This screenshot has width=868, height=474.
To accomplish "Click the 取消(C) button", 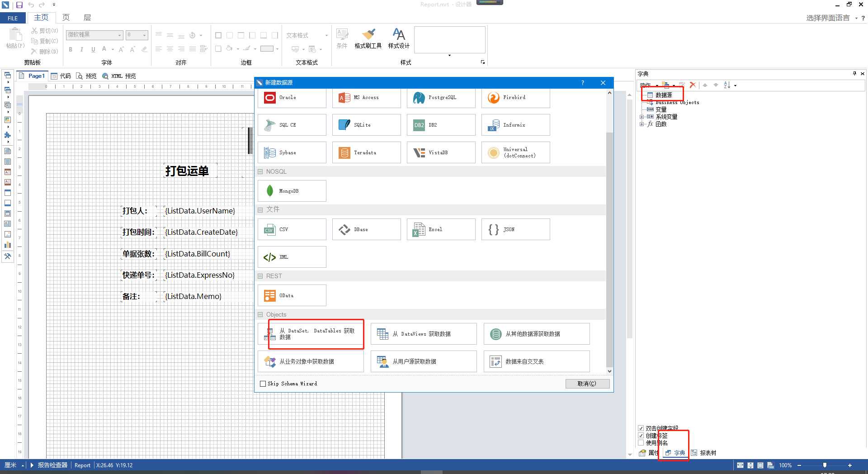I will coord(587,384).
